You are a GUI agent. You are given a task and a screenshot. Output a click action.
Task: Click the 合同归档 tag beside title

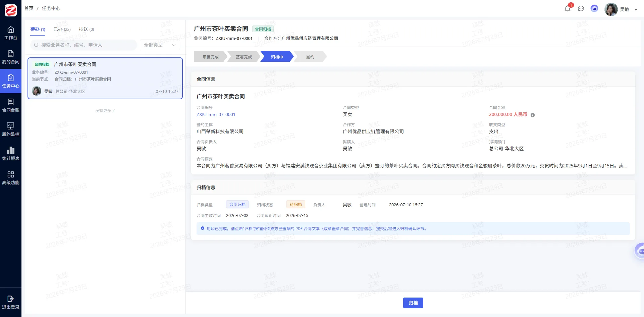click(263, 29)
